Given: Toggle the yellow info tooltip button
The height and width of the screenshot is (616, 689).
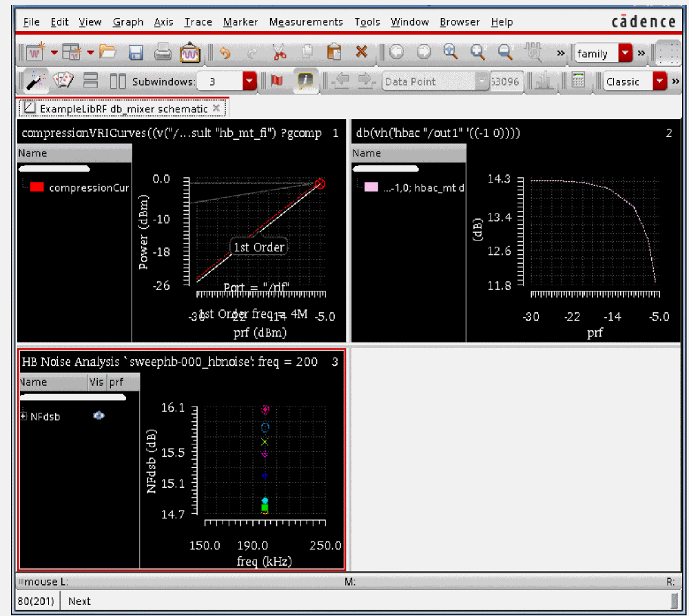Looking at the screenshot, I should (304, 81).
